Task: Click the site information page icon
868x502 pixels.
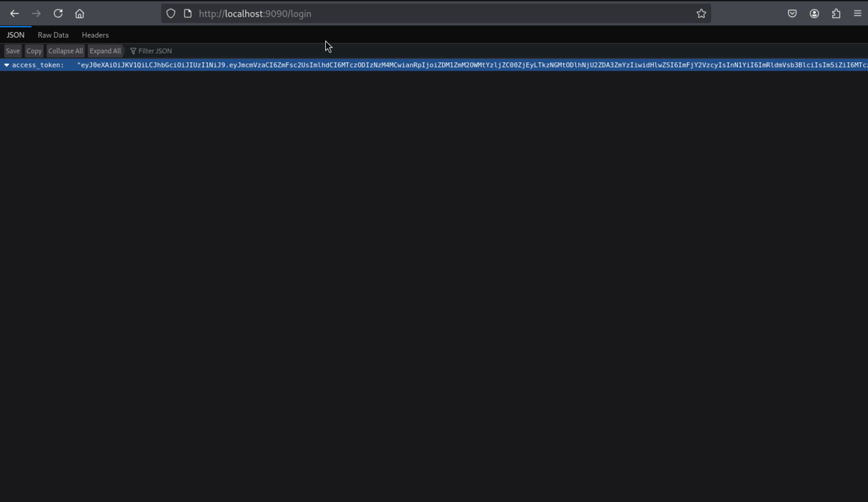Action: click(188, 14)
